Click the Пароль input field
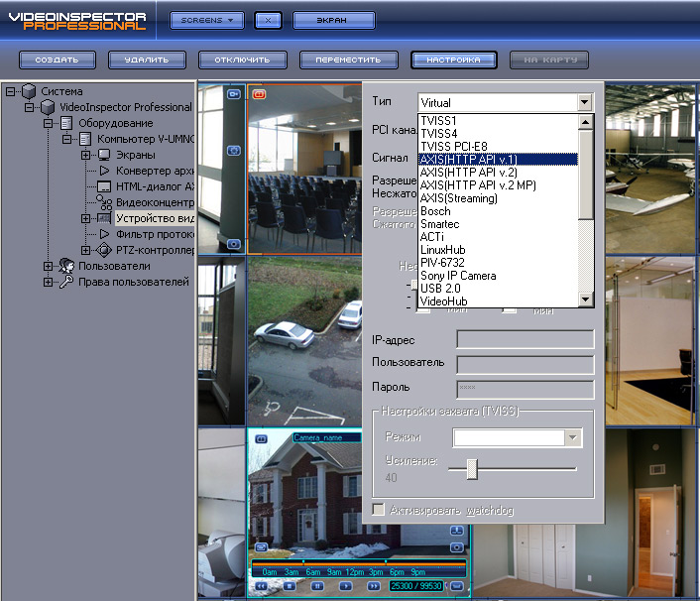This screenshot has width=700, height=601. tap(525, 390)
